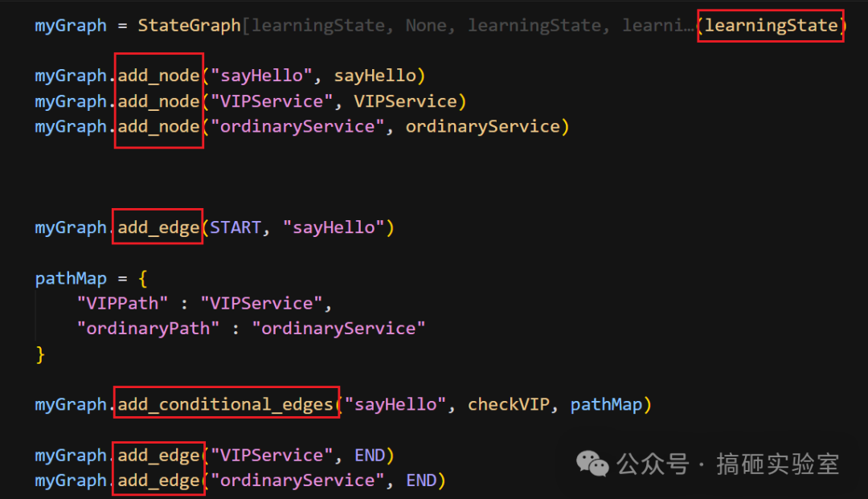Click add_edge on the START line
This screenshot has height=499, width=868.
[x=158, y=227]
